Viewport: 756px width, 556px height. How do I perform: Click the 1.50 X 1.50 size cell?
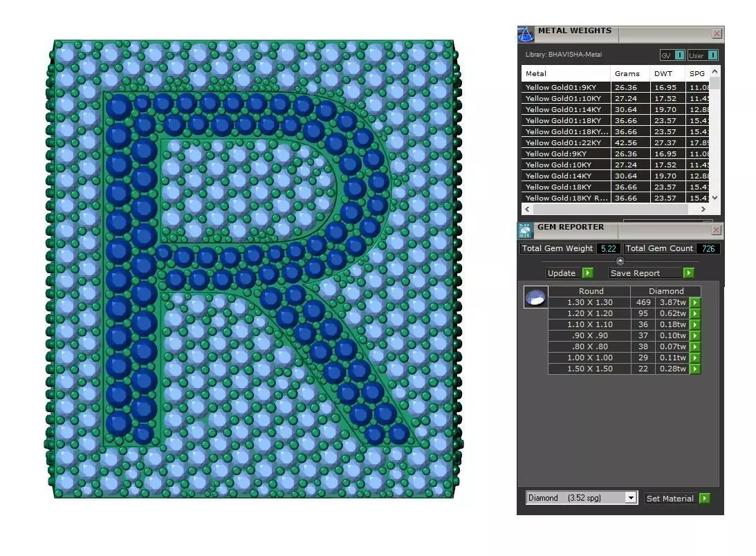pyautogui.click(x=590, y=369)
